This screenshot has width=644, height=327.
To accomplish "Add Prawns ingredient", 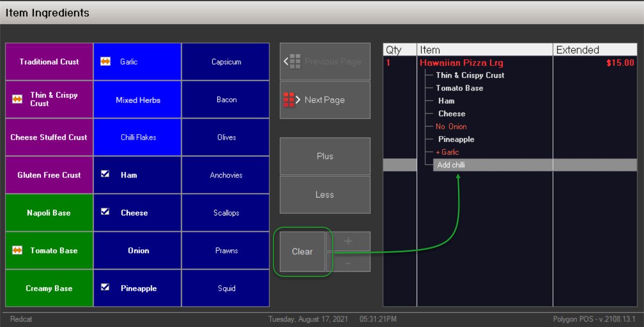I will [226, 251].
